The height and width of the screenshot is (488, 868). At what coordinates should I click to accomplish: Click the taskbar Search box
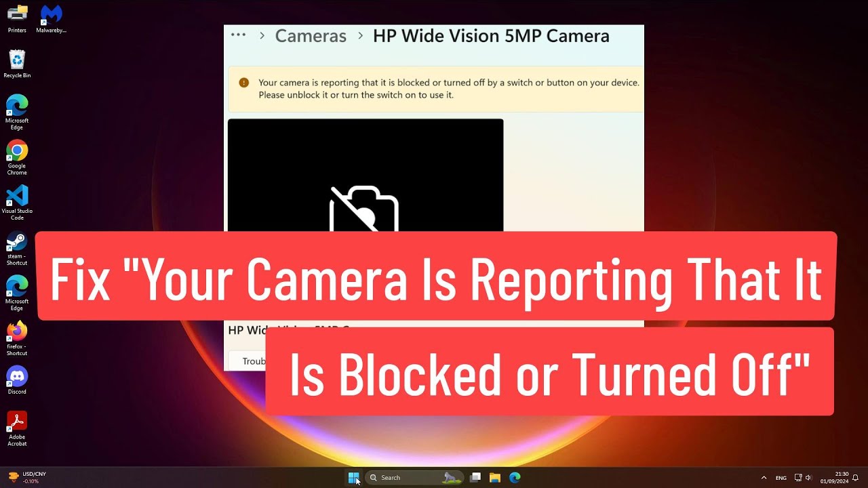[x=414, y=478]
